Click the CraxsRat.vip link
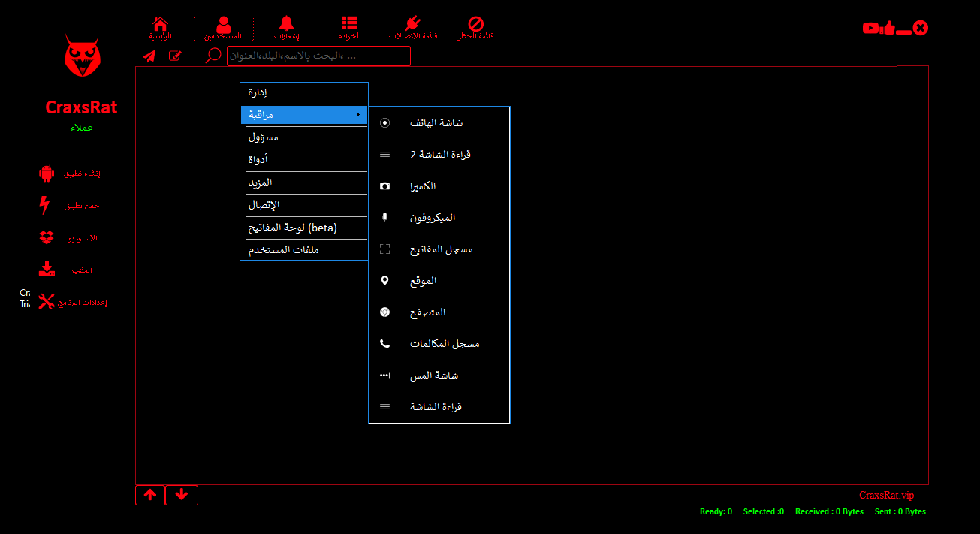980x534 pixels. point(887,496)
